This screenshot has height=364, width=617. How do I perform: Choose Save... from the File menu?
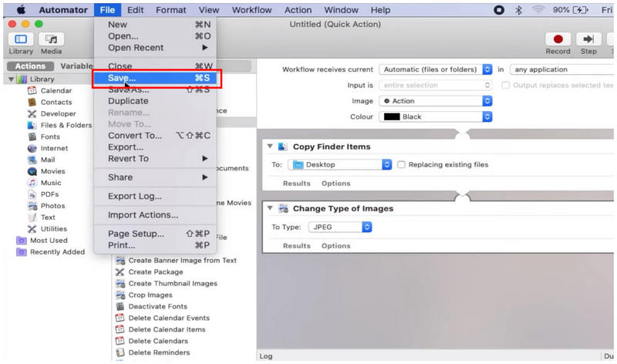click(157, 78)
